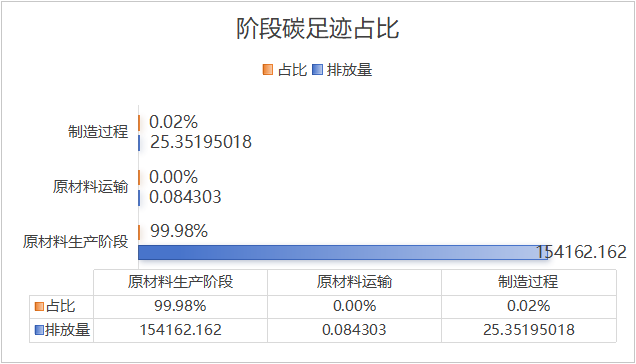Click table cell 0.084303
This screenshot has width=636, height=364.
tap(354, 330)
